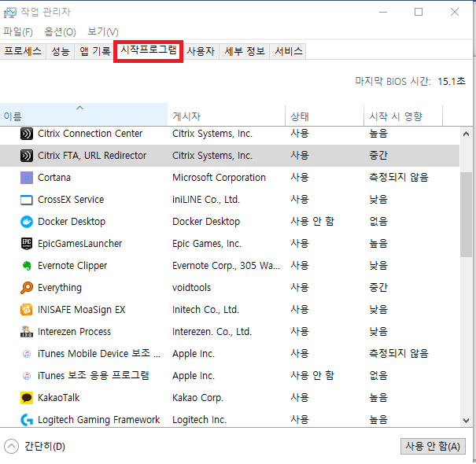Select the Logitech Gaming Framework row name

point(98,420)
